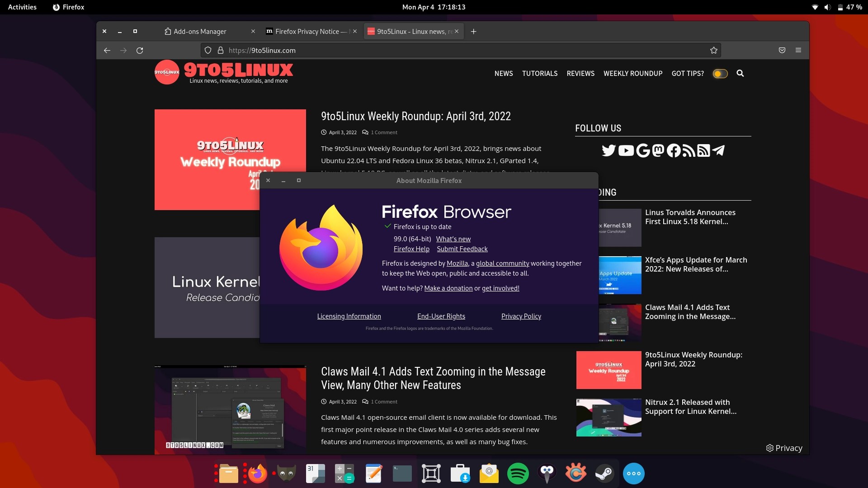Open the Telegram channel icon

point(718,150)
